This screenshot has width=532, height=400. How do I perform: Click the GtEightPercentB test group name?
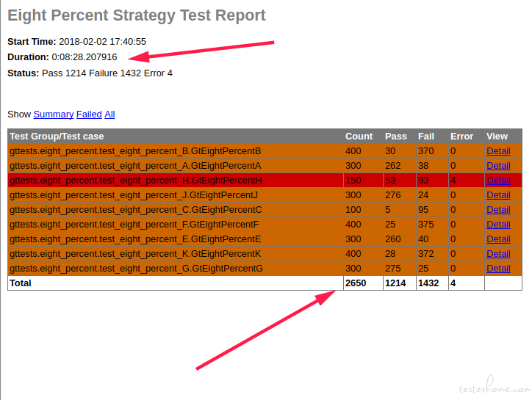pos(135,151)
